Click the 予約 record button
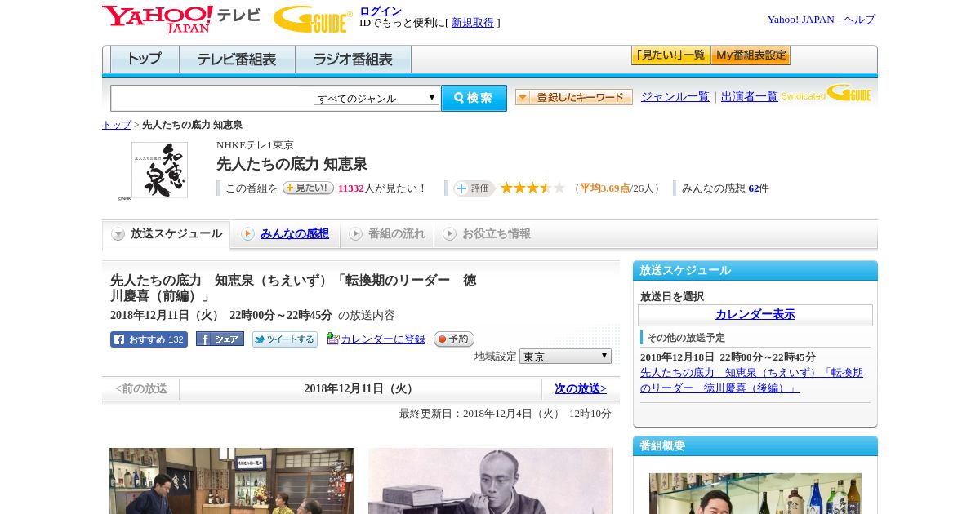The image size is (980, 514). 453,339
